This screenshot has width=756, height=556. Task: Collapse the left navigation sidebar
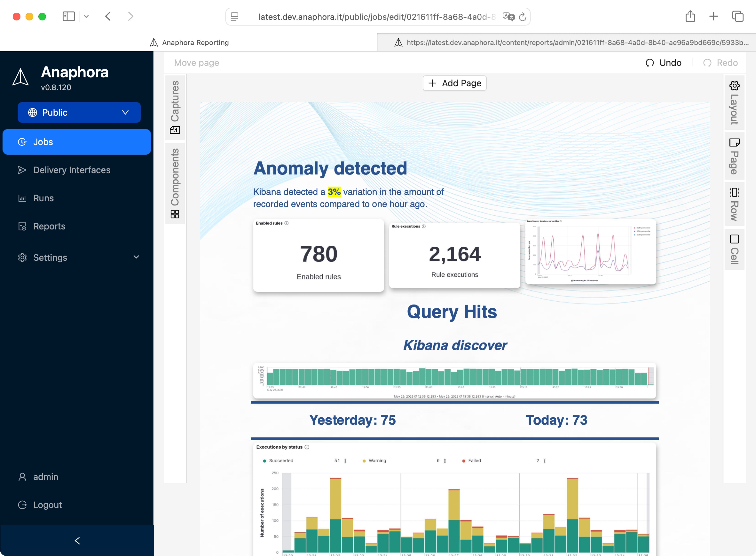point(77,541)
